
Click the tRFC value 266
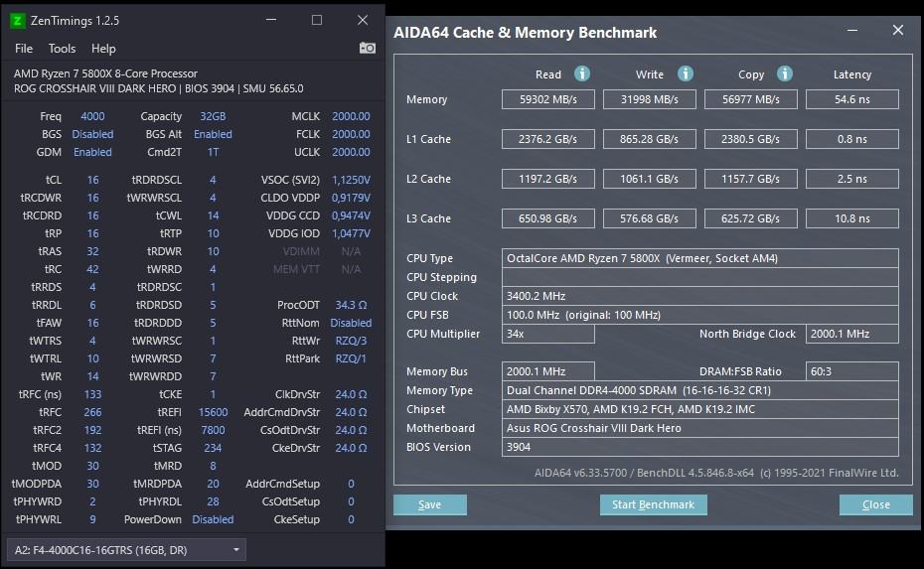click(92, 412)
